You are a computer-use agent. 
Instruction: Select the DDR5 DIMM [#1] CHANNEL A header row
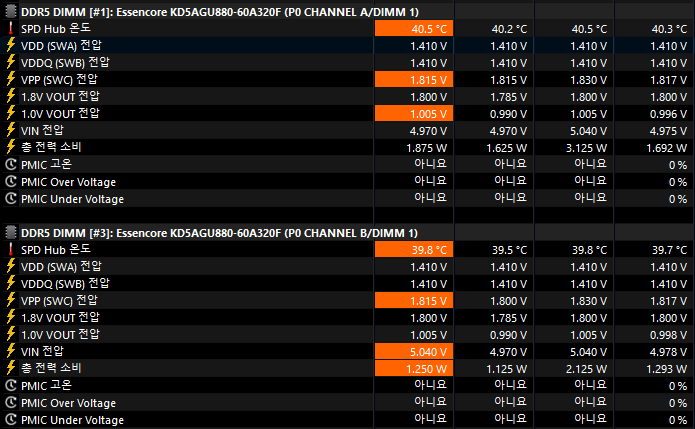coord(348,12)
